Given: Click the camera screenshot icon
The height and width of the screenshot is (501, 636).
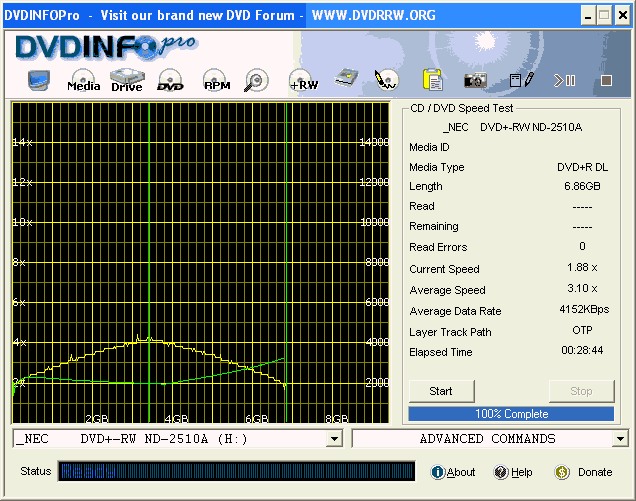Looking at the screenshot, I should tap(476, 81).
